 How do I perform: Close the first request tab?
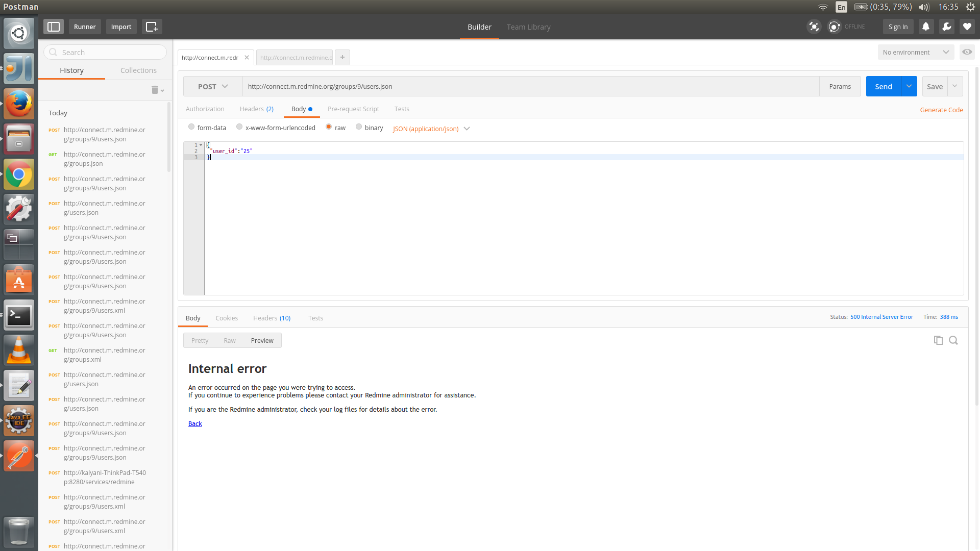pyautogui.click(x=247, y=57)
